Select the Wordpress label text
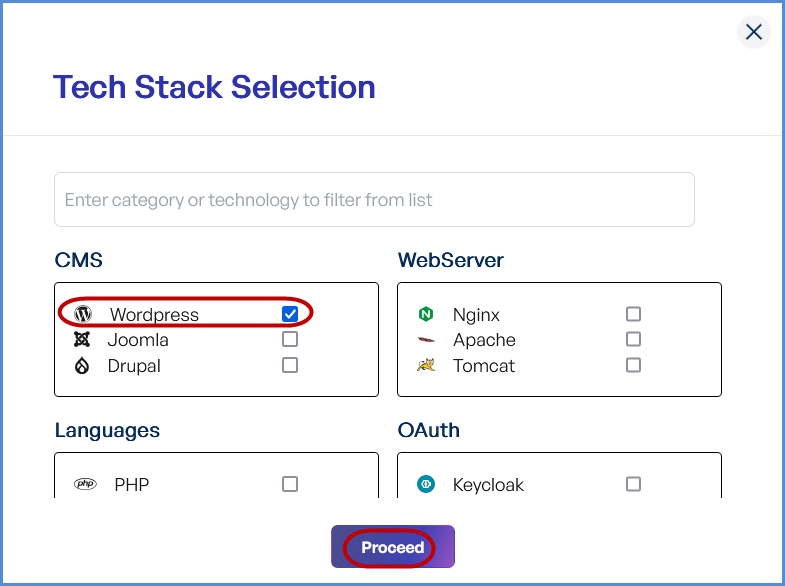 154,315
